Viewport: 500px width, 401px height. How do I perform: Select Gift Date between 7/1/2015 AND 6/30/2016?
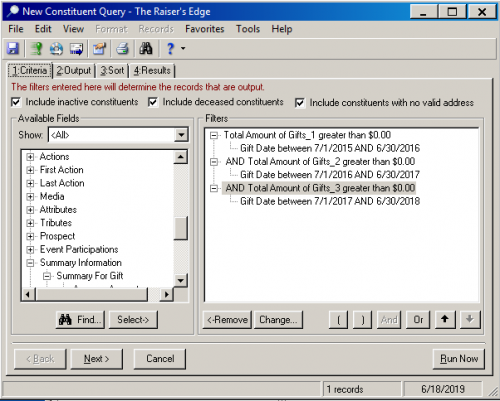(x=330, y=148)
